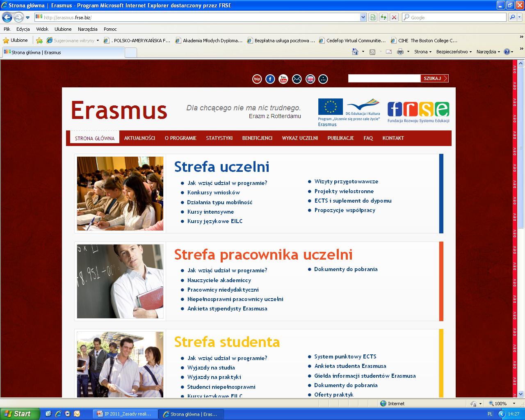525x420 pixels.
Task: Click the search magnifier icon
Action: click(512, 17)
